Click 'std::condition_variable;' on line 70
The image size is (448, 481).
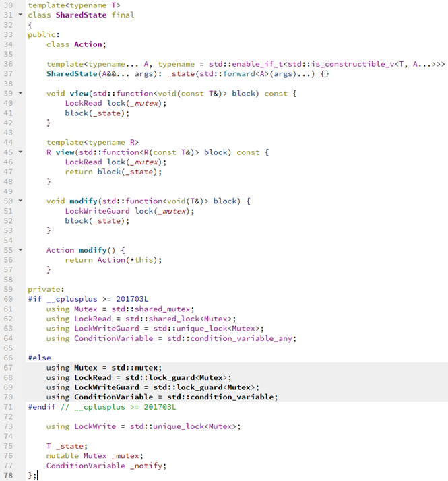pos(222,397)
